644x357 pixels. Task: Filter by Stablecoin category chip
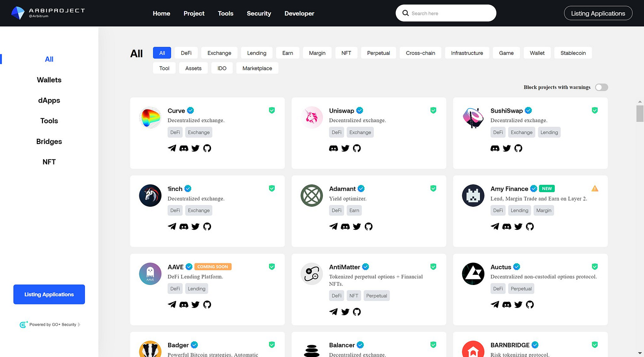573,53
